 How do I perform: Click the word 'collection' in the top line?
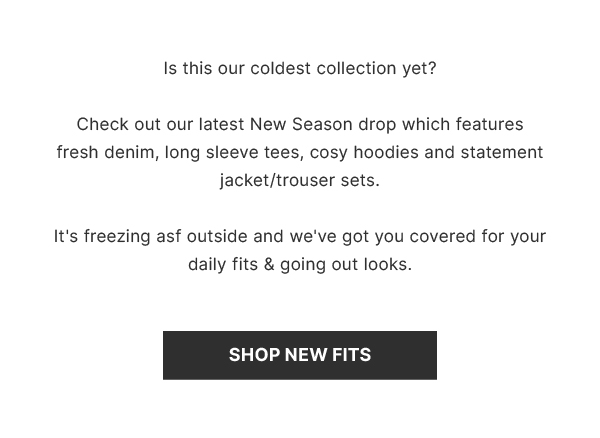(x=356, y=68)
